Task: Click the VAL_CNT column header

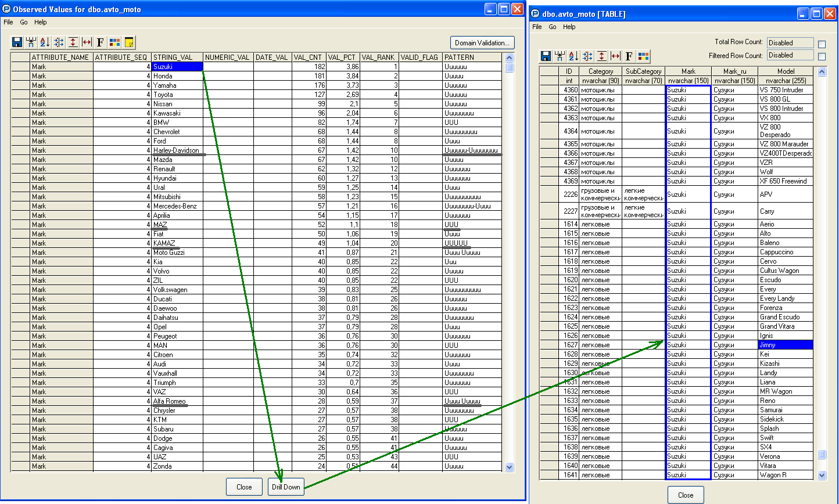Action: click(x=309, y=57)
